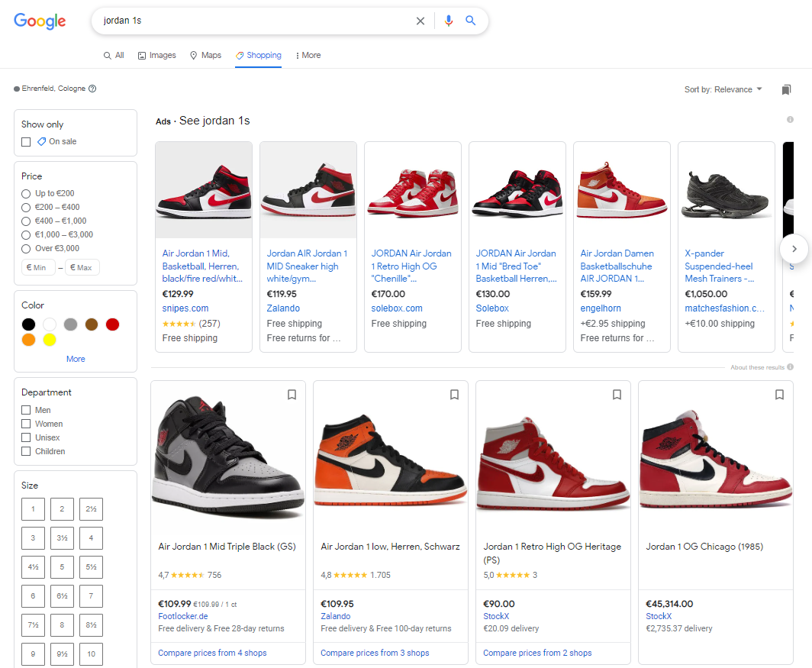Start voice search with the microphone icon
The height and width of the screenshot is (668, 812).
coord(449,21)
